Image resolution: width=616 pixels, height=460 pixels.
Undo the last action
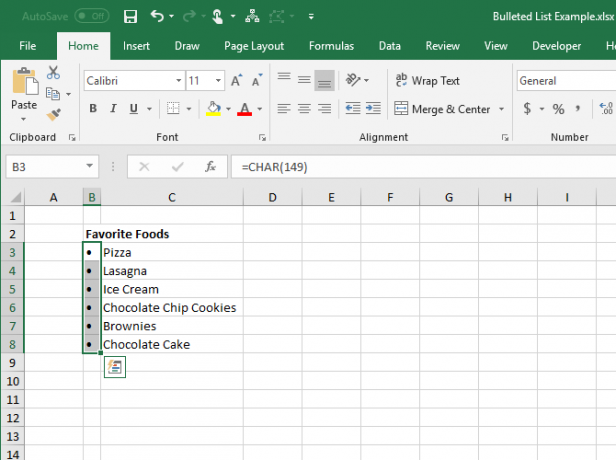click(x=157, y=16)
